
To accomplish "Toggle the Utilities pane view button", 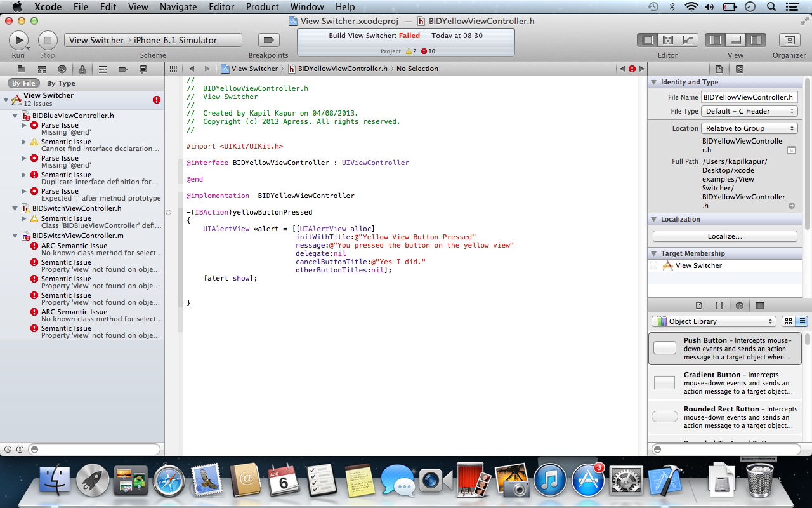I will click(x=756, y=40).
